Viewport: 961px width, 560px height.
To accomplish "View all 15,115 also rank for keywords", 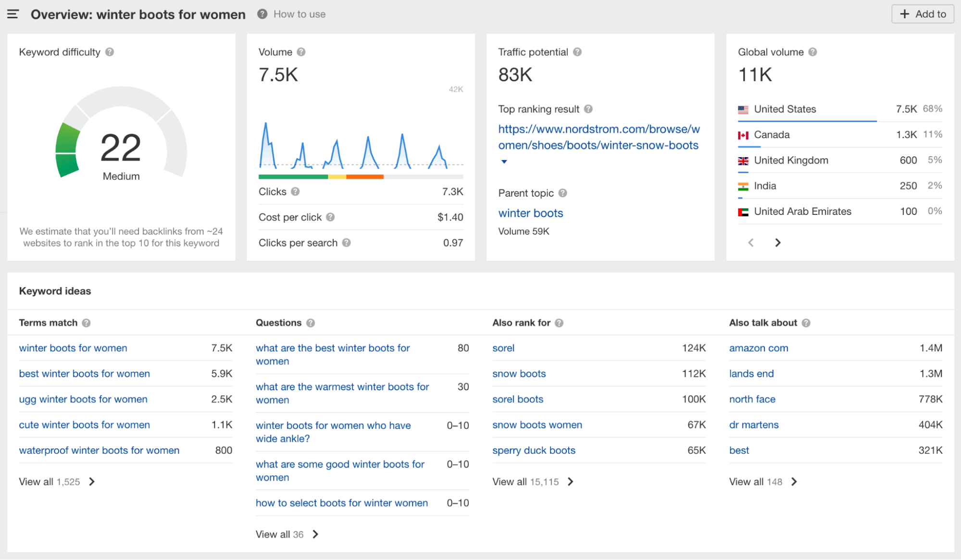I will coord(533,482).
